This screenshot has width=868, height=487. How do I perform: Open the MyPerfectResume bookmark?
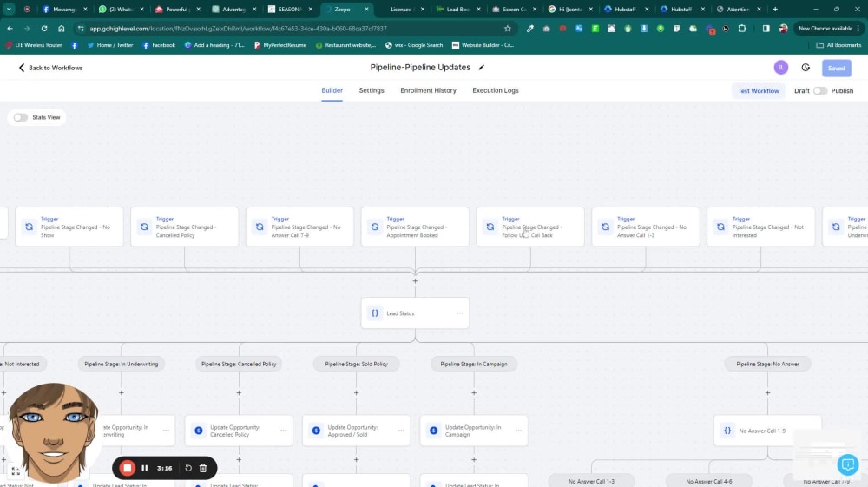tap(279, 45)
